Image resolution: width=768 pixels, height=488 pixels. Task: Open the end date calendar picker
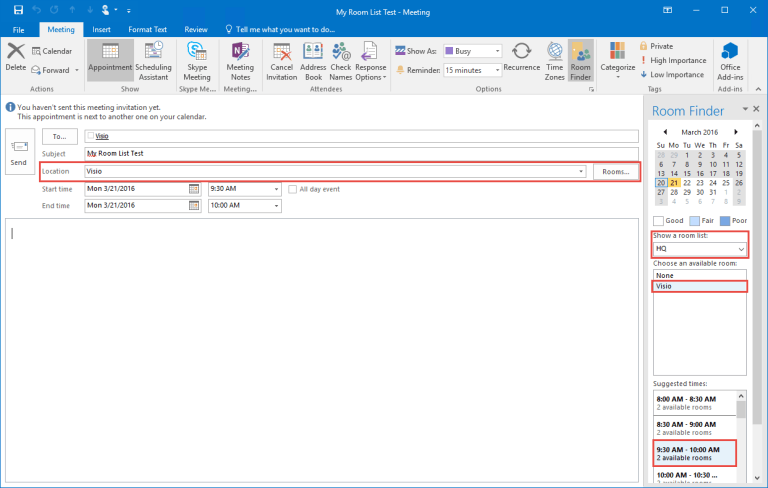194,206
